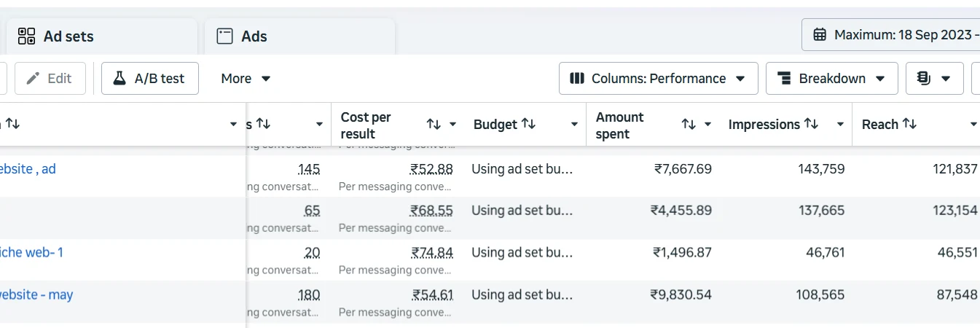Click reach value 121,837
This screenshot has width=980, height=328.
pyautogui.click(x=955, y=169)
